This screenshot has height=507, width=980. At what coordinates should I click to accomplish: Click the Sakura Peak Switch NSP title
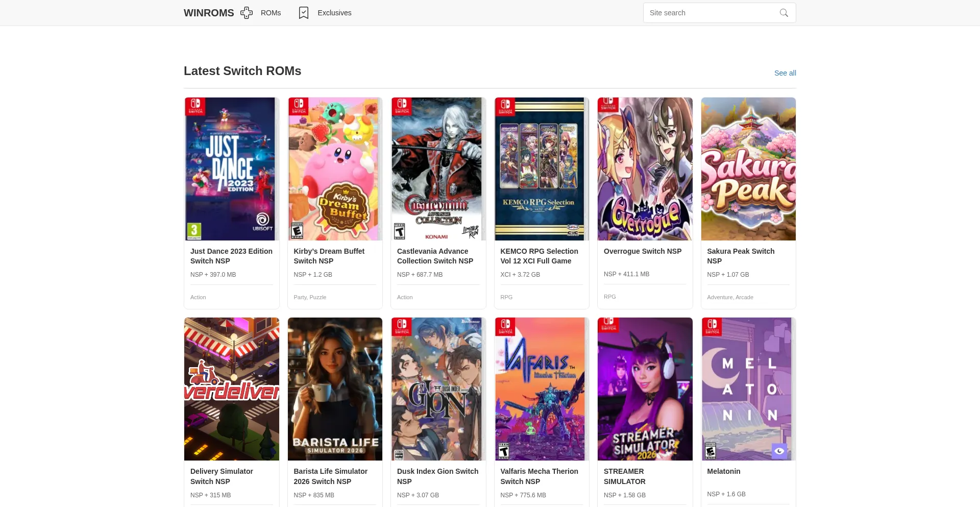[x=741, y=256]
